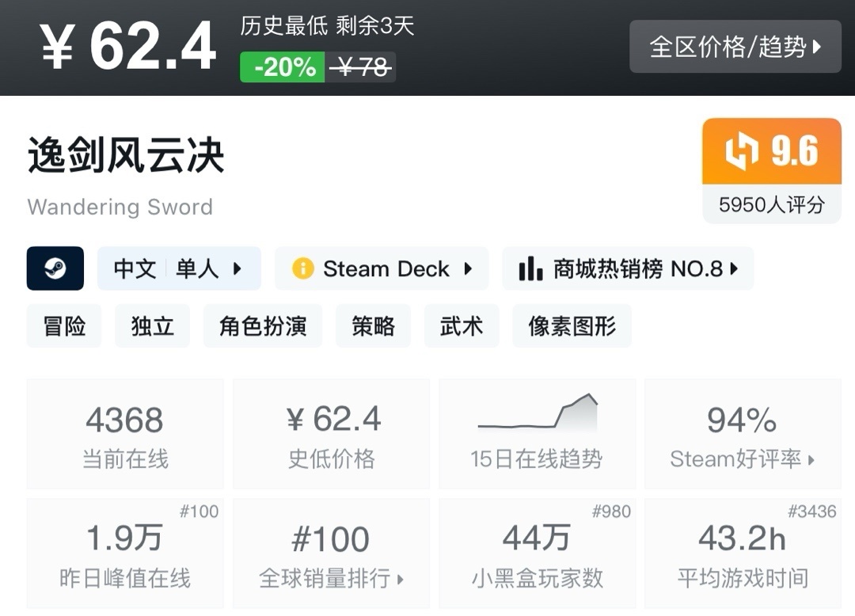
Task: Expand Steam Deck compatibility details
Action: coord(382,268)
